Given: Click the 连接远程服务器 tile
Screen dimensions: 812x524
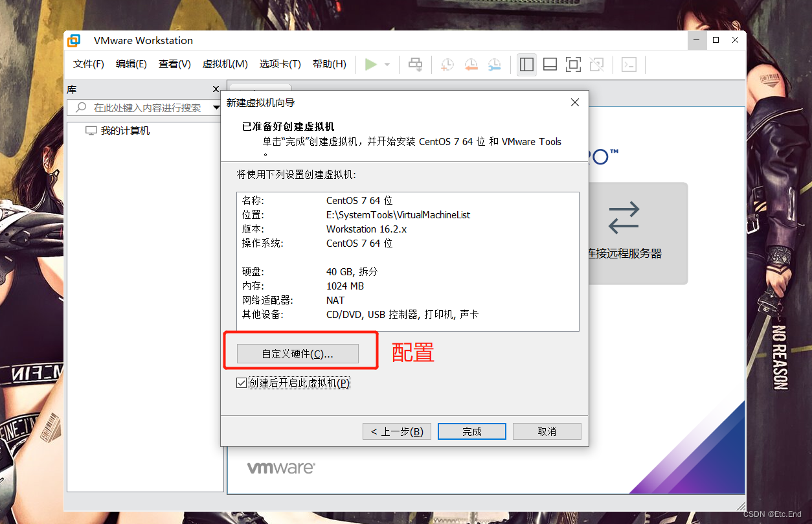Looking at the screenshot, I should [624, 233].
